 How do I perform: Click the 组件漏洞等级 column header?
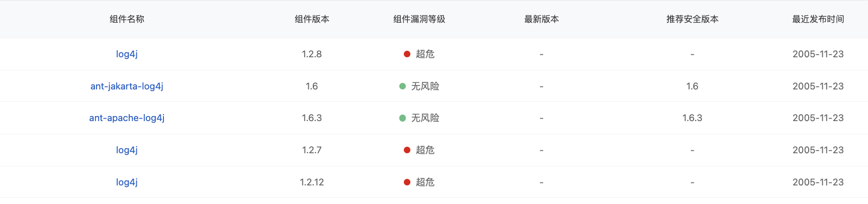419,19
